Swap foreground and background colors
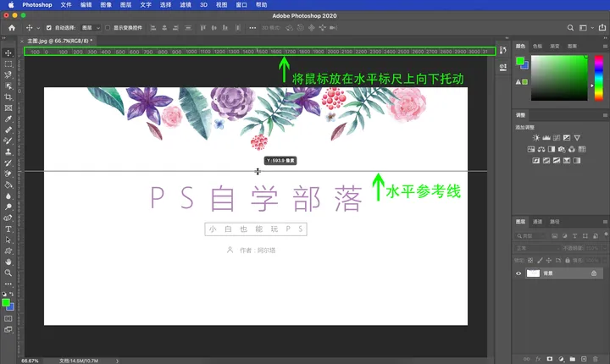 pos(11,294)
